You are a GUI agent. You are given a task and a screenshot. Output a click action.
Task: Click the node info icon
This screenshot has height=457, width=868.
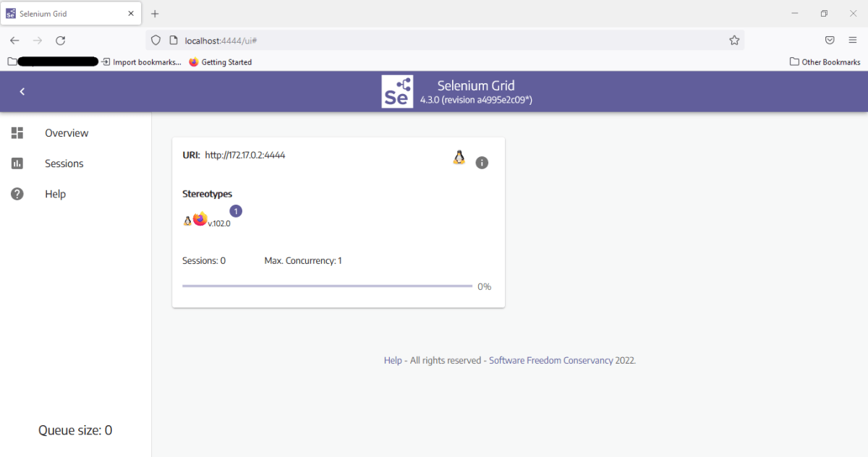pos(482,163)
